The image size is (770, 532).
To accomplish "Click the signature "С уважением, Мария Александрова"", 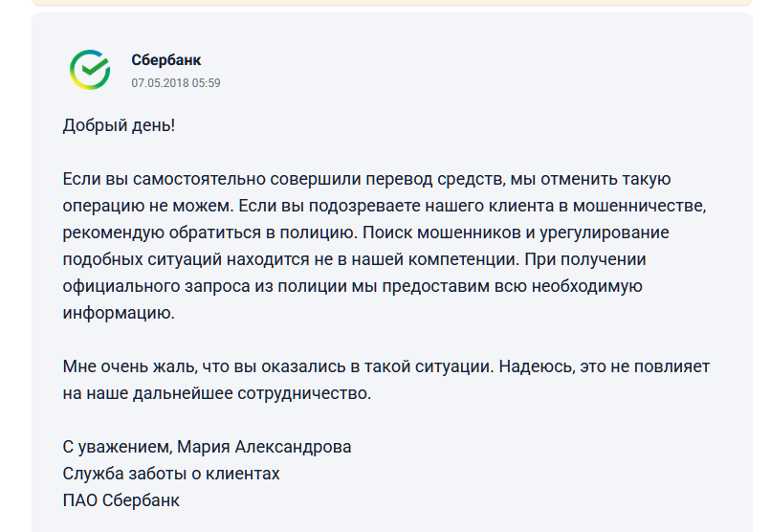I will coord(207,447).
